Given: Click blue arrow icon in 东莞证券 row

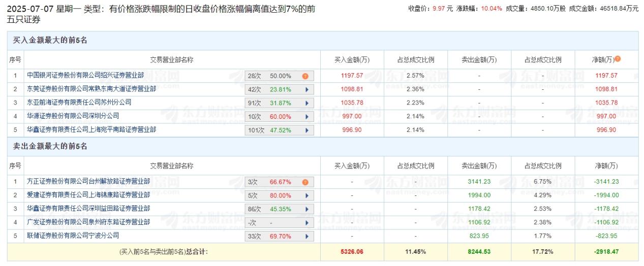Looking at the screenshot, I should [x=306, y=89].
